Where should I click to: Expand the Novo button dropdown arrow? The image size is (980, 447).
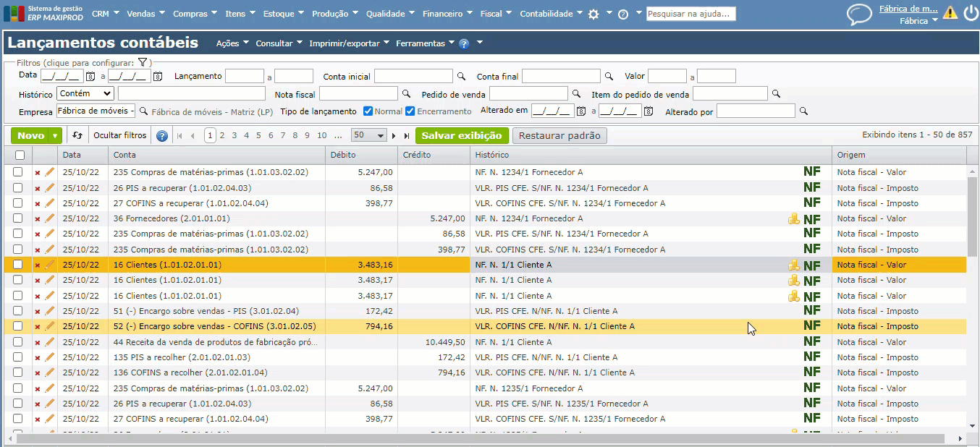pos(55,135)
